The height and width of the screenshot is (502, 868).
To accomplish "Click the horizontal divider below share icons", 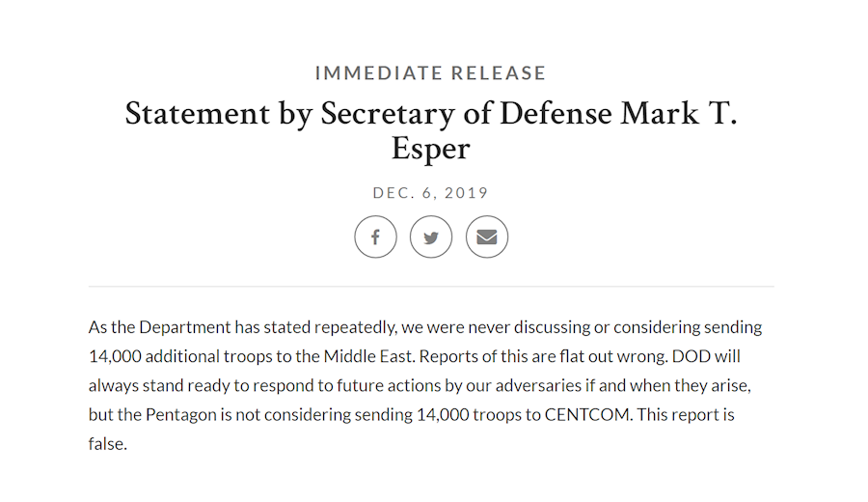I will tap(430, 287).
